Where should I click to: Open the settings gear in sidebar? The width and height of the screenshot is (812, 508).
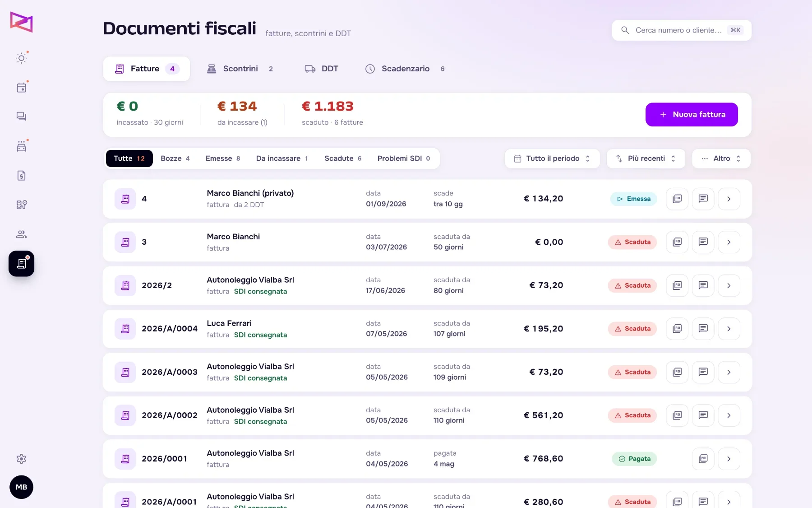[21, 459]
